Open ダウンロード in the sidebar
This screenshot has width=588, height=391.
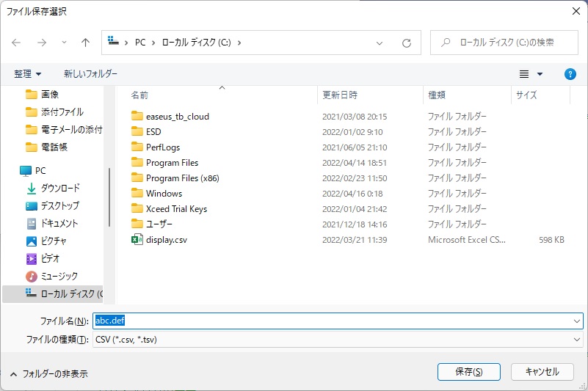(53, 189)
